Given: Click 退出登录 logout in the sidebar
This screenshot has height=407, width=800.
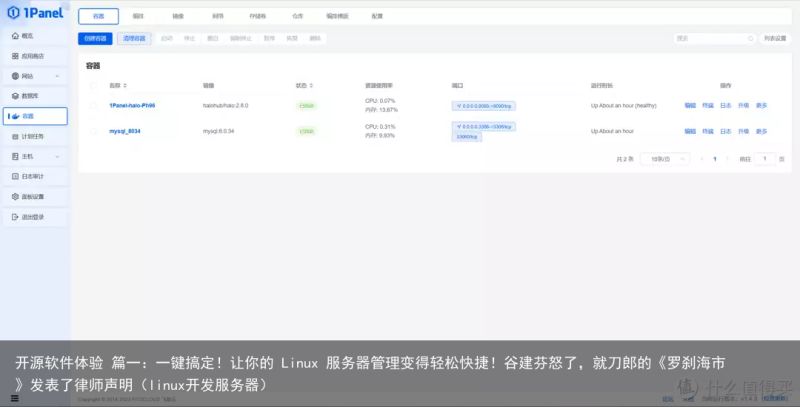Looking at the screenshot, I should 35,217.
